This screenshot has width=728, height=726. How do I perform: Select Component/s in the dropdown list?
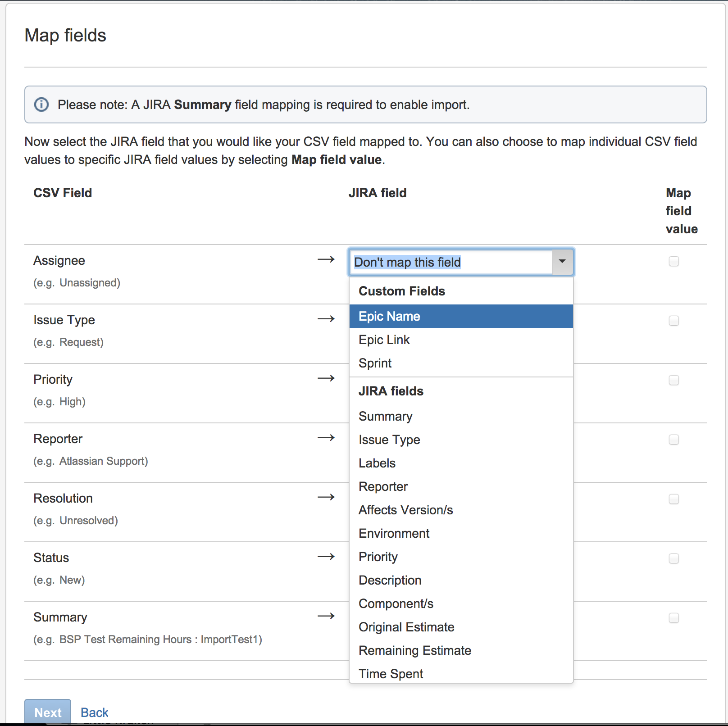tap(461, 603)
